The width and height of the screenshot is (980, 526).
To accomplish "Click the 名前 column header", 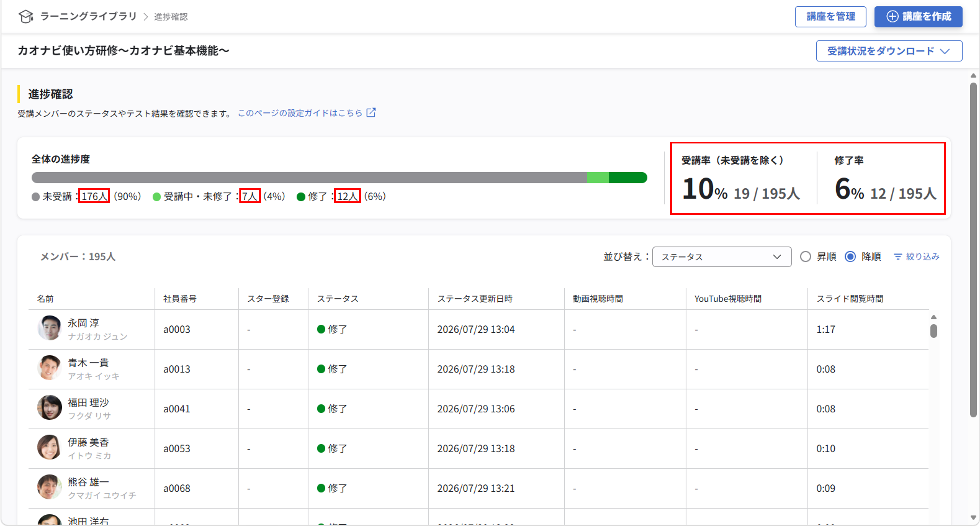I will click(45, 299).
